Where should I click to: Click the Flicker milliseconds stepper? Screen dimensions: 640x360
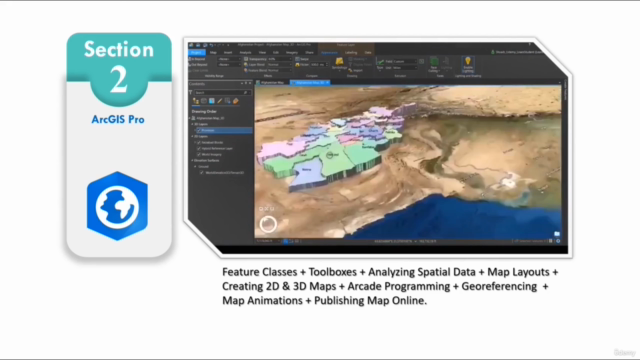tap(327, 64)
